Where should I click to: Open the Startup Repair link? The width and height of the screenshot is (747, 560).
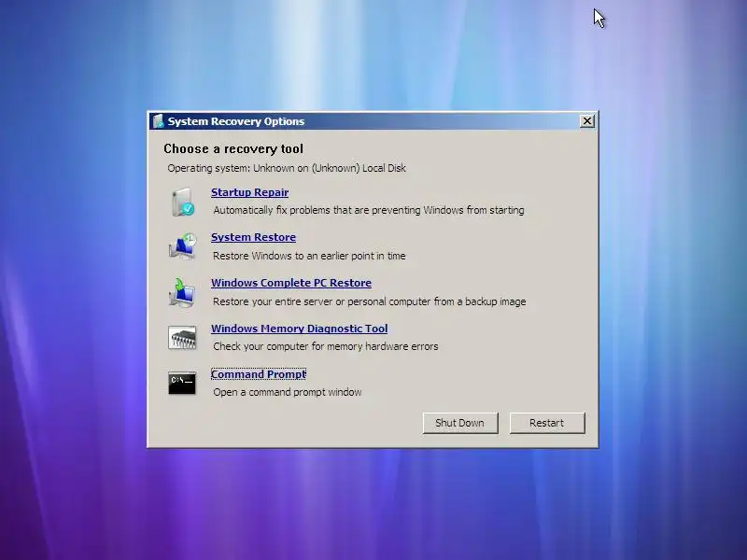pos(249,192)
